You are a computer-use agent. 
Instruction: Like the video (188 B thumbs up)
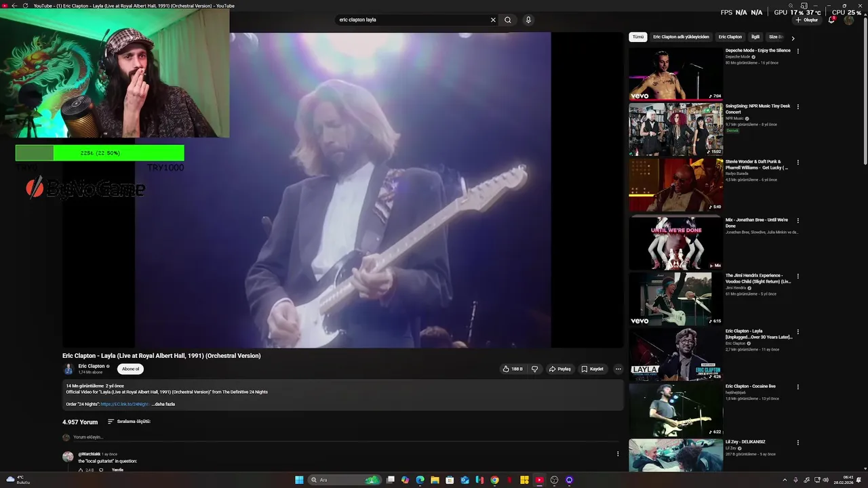pyautogui.click(x=513, y=369)
